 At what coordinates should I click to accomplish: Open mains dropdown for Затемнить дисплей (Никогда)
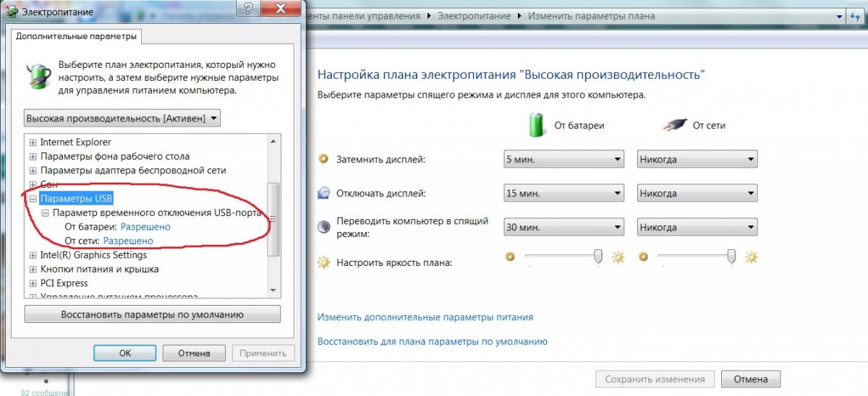pyautogui.click(x=697, y=160)
